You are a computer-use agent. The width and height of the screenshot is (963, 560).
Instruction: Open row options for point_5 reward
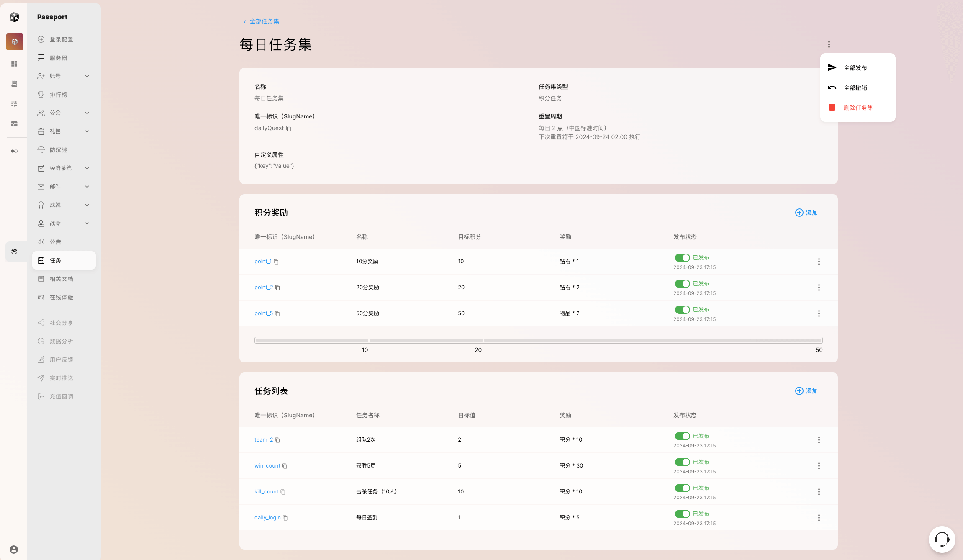[x=819, y=313]
